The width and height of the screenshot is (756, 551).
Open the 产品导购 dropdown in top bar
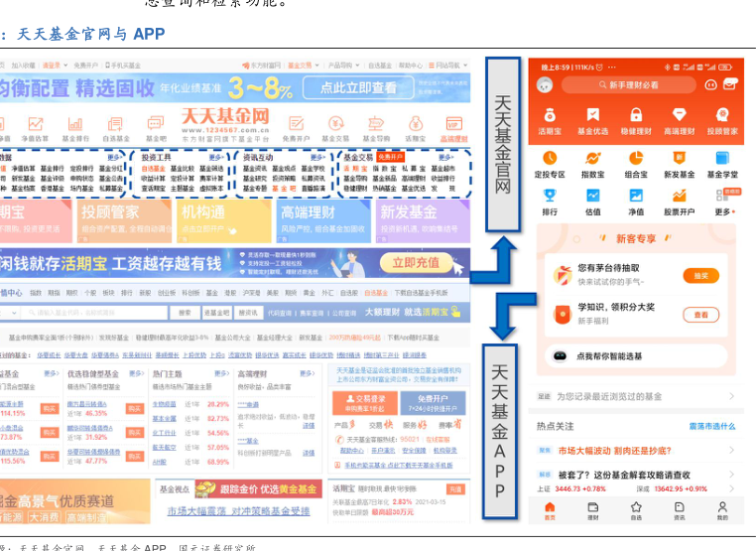click(x=343, y=66)
